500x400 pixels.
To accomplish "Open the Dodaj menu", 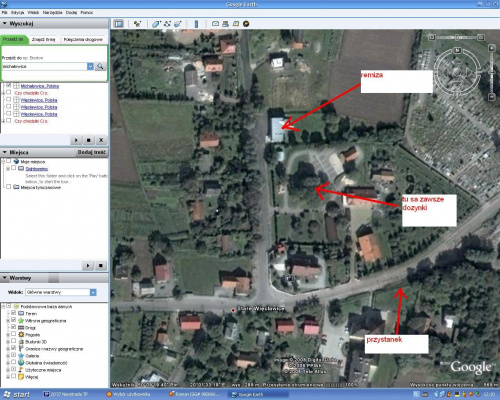I will coord(71,12).
